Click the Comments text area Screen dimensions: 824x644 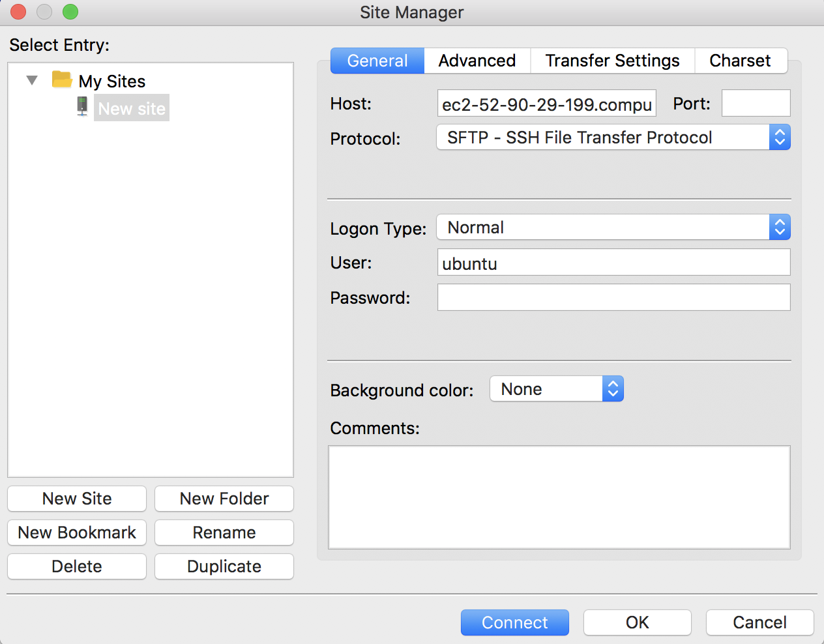click(x=559, y=497)
